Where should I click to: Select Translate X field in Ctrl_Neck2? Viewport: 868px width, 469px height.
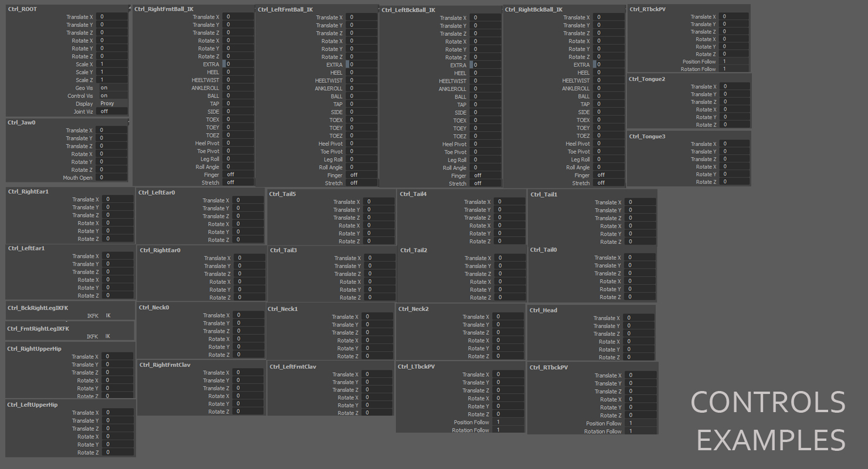[x=509, y=317]
